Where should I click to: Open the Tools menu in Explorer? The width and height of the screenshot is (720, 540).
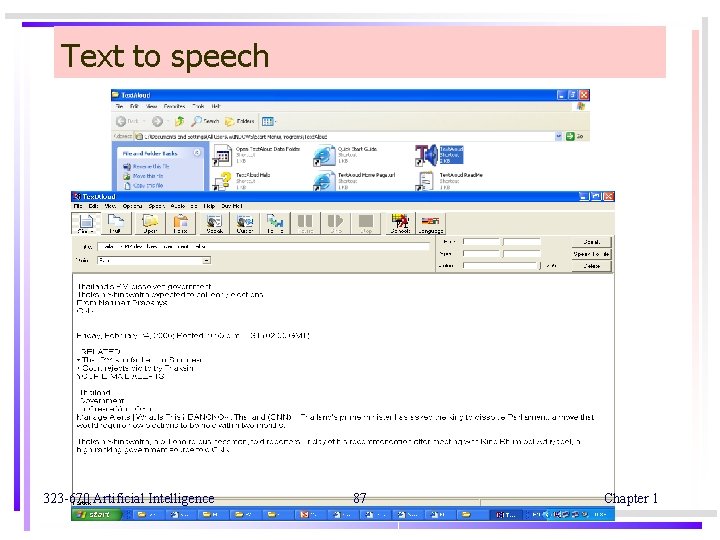click(198, 106)
